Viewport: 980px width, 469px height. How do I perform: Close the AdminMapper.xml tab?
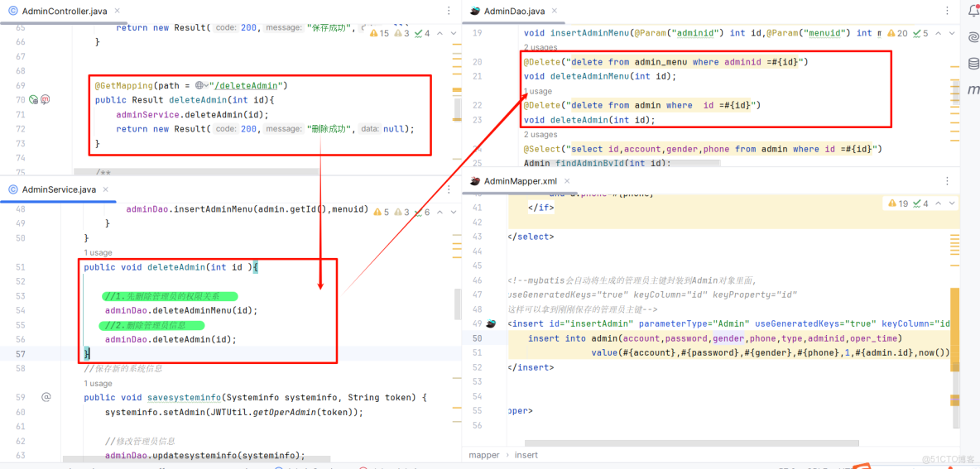coord(568,181)
